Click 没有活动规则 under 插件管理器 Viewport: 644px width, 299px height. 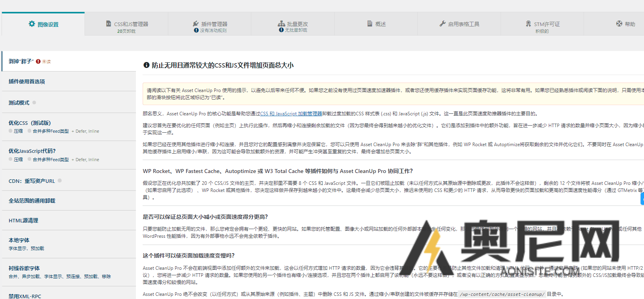(x=213, y=30)
